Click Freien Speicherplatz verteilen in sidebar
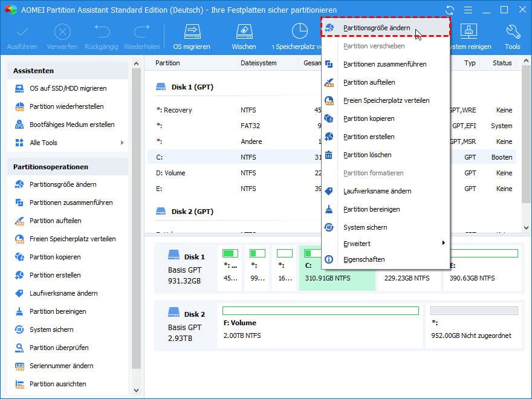The height and width of the screenshot is (399, 532). coord(73,239)
